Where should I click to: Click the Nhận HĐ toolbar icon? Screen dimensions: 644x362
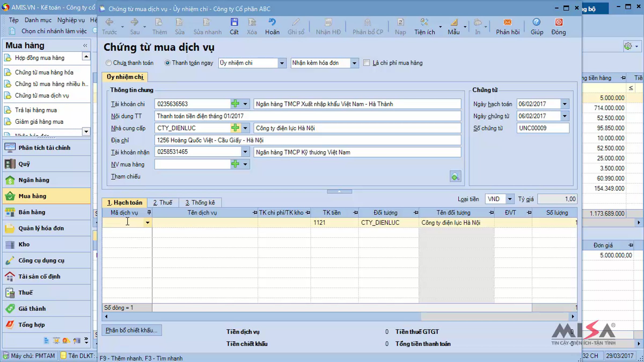(328, 22)
